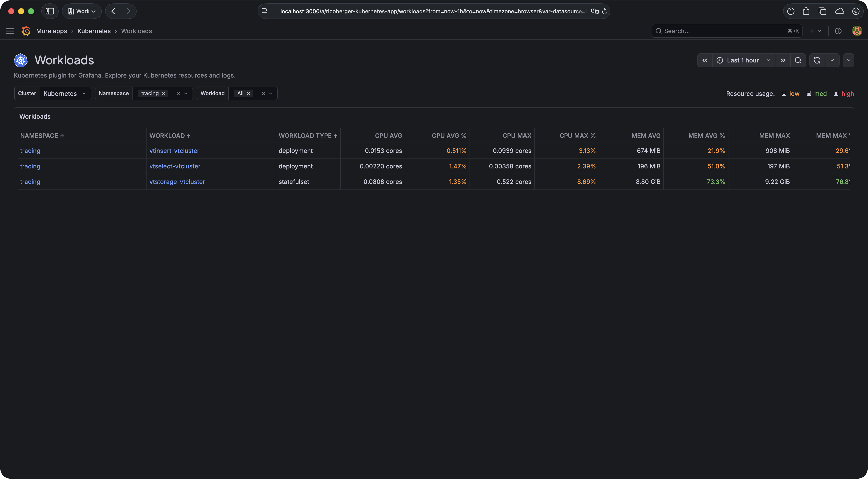Sort by WORKLOAD column header
The height and width of the screenshot is (479, 868).
click(x=170, y=136)
